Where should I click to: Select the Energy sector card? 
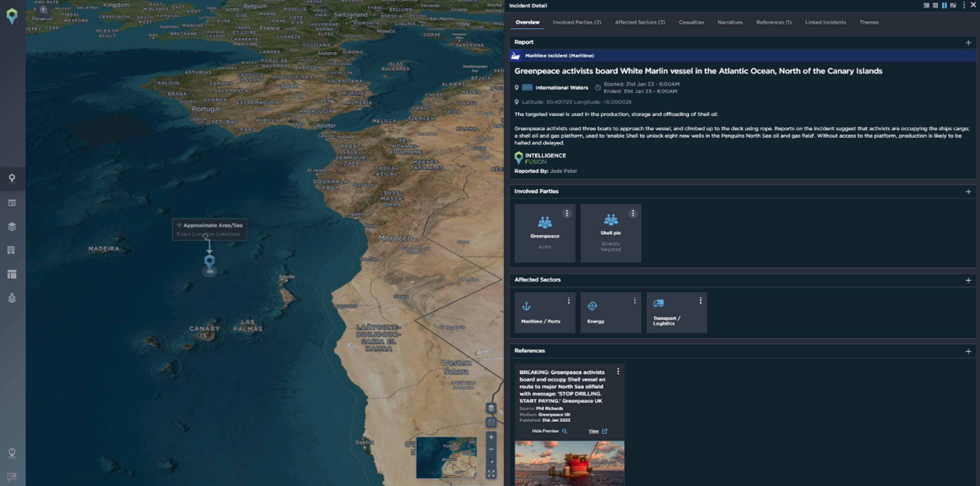point(611,313)
